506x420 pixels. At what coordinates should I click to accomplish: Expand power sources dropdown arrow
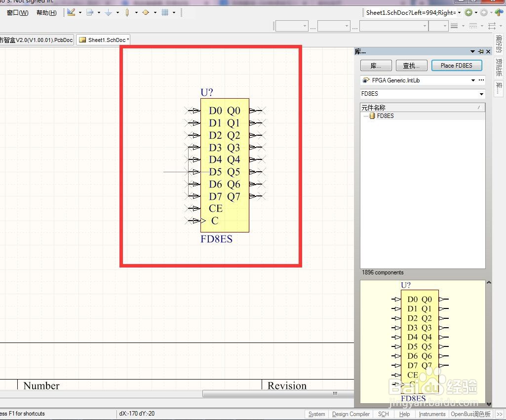click(x=117, y=12)
